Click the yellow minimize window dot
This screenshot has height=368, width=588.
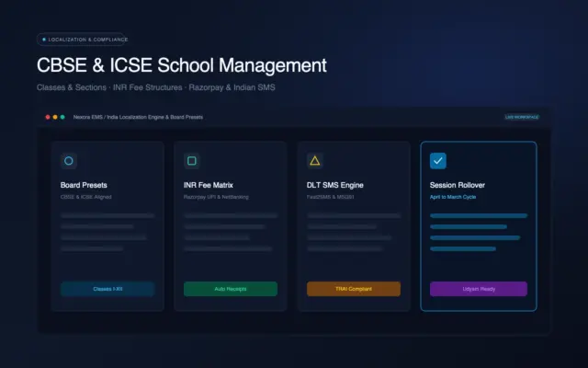55,117
